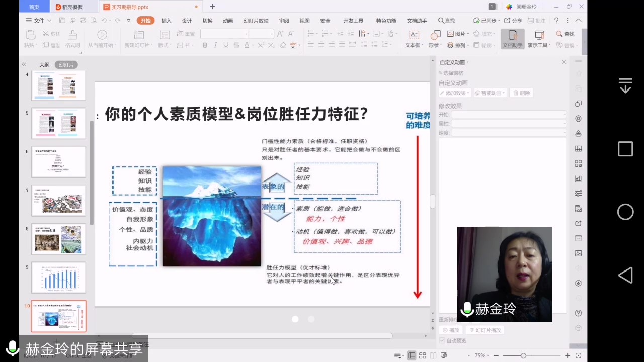This screenshot has width=644, height=362.
Task: Open Presentation Tools (演示工具)
Action: point(539,39)
